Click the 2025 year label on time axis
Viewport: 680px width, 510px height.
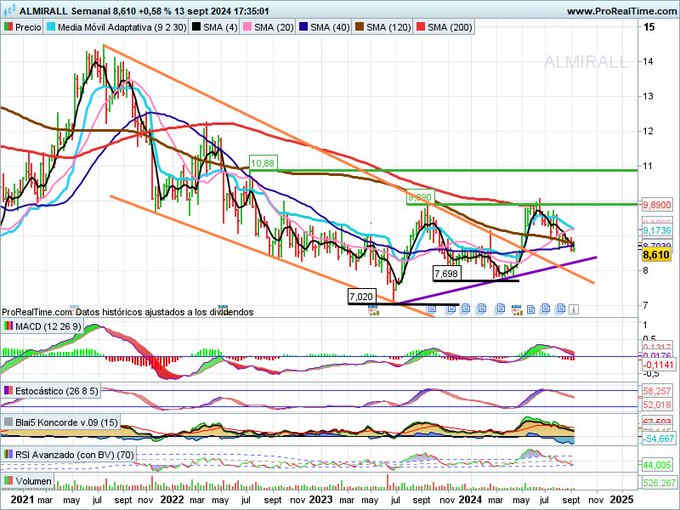pos(621,500)
